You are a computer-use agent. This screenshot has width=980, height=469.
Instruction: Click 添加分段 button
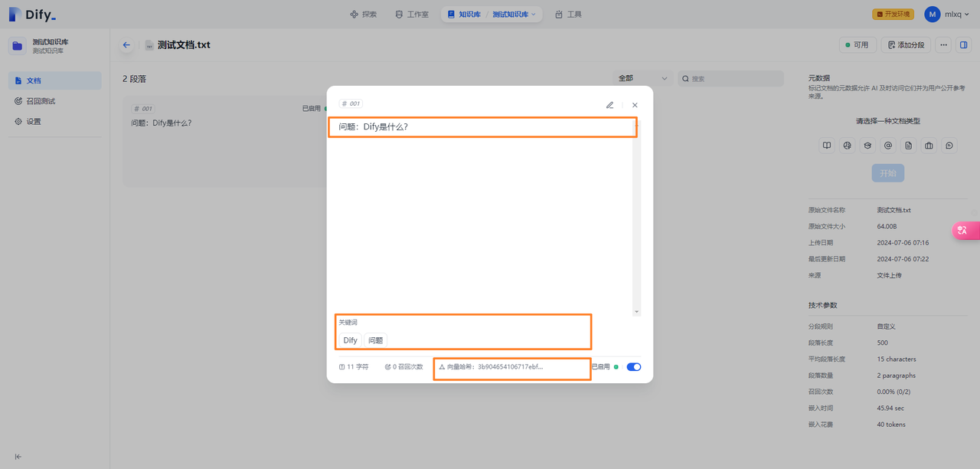[906, 45]
